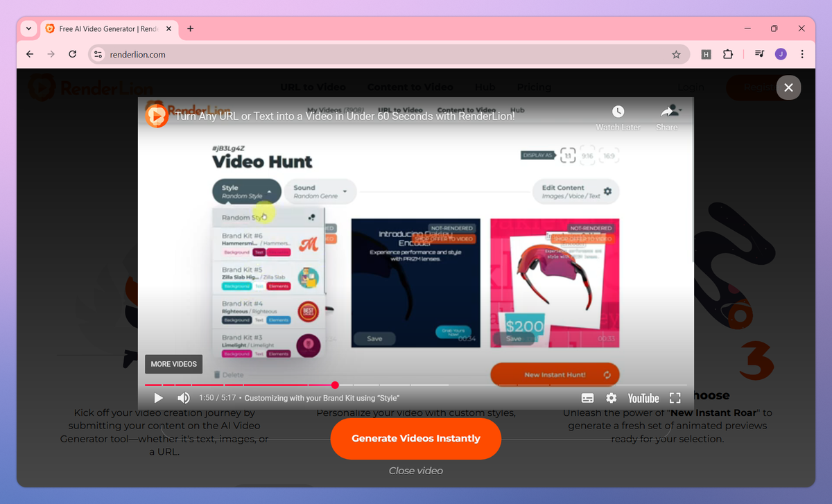Click Content to Video in the page nav
832x504 pixels.
[410, 87]
